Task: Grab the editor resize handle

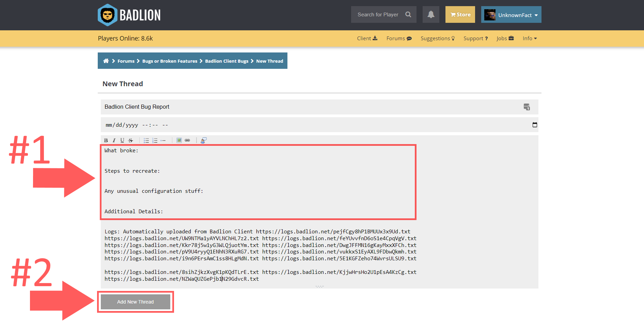Action: coord(319,287)
